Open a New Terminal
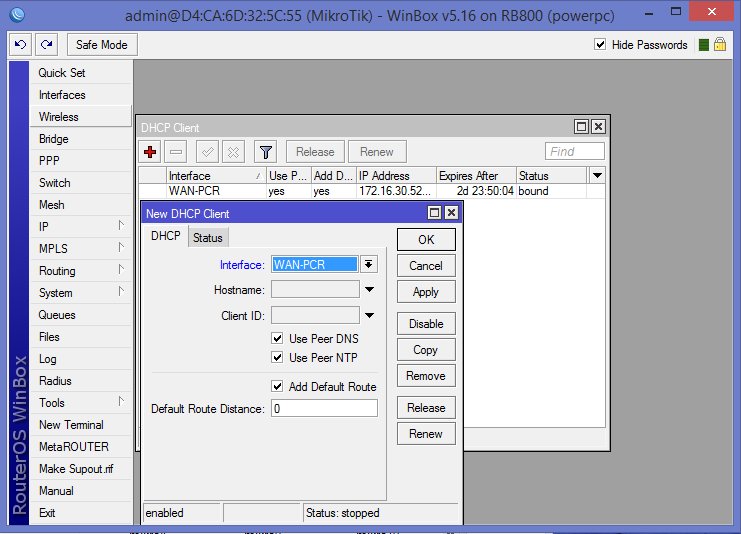The width and height of the screenshot is (741, 534). click(x=81, y=425)
